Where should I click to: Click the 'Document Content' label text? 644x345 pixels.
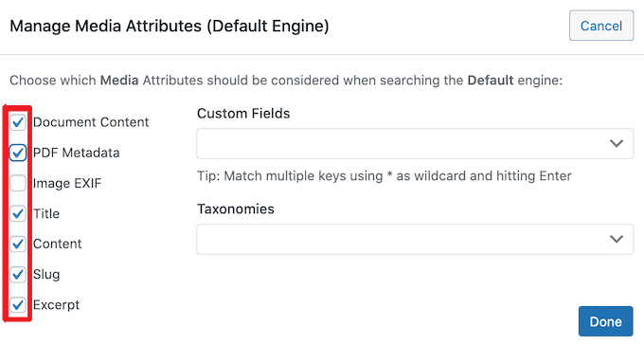91,122
